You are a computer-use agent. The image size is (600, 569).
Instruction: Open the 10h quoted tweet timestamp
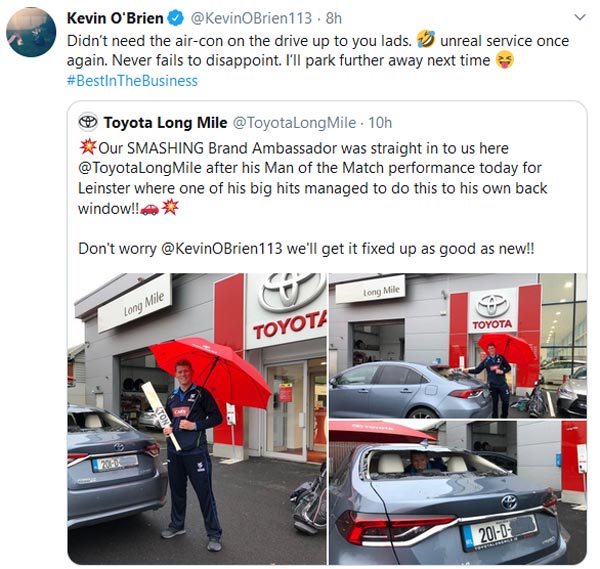(x=380, y=122)
